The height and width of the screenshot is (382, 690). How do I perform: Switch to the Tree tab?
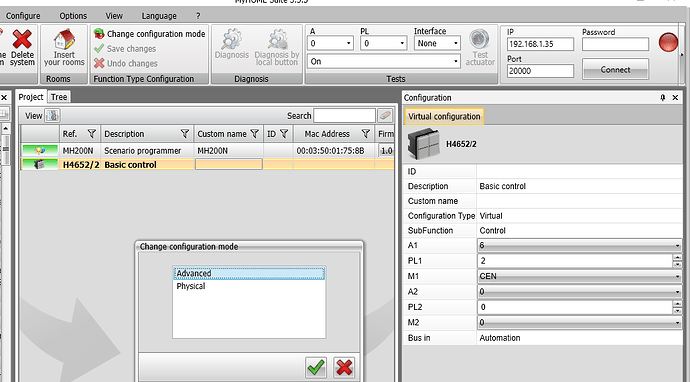(59, 97)
